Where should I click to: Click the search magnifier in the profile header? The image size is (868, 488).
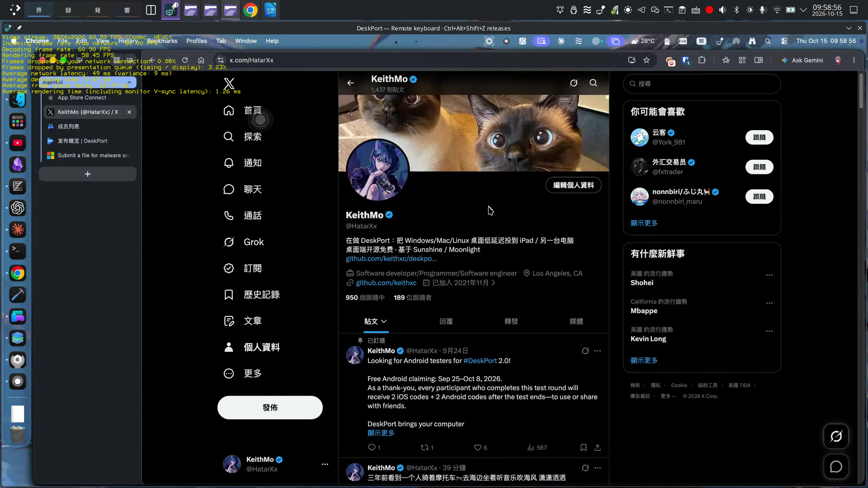click(x=593, y=83)
